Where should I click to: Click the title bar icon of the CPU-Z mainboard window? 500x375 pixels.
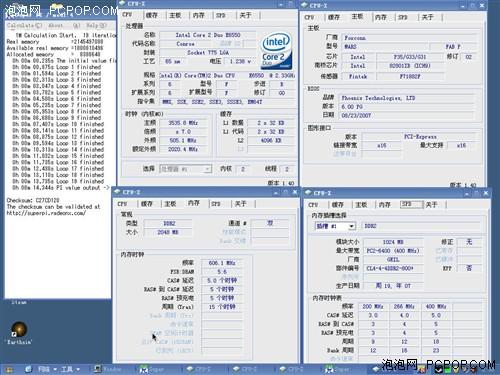(304, 5)
